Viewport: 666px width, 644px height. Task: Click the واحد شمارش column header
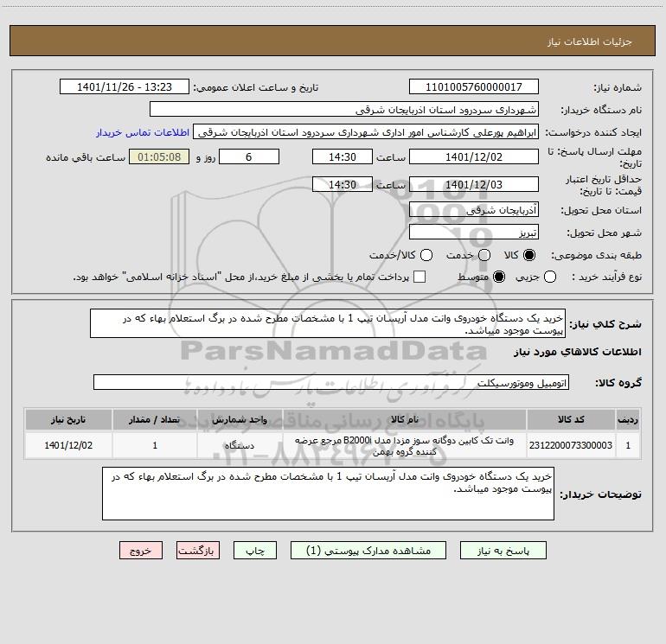tap(240, 419)
